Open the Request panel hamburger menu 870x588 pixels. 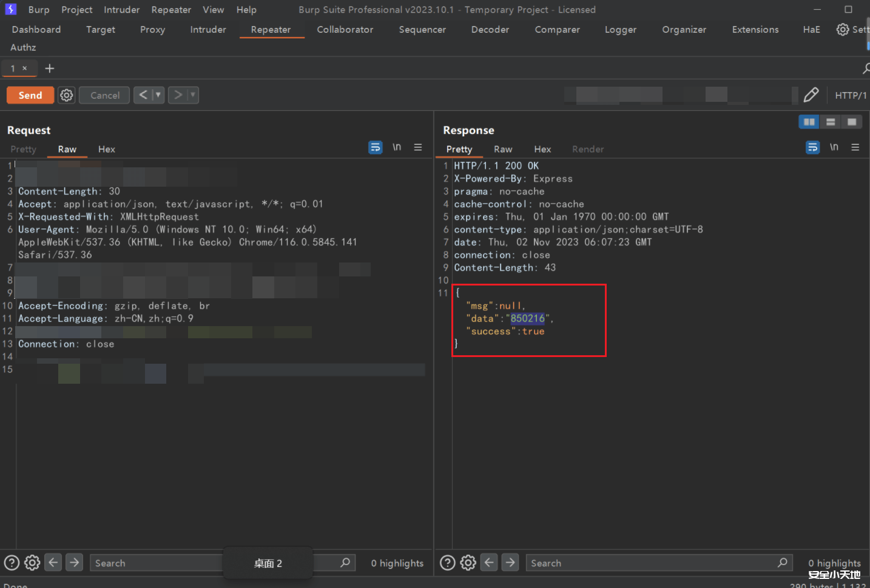pos(418,147)
